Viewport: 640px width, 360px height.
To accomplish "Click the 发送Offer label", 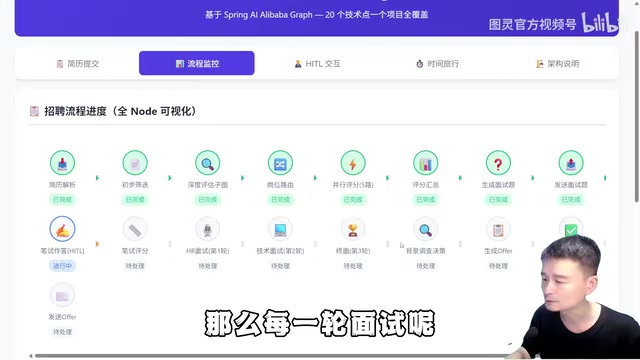I will coord(62,317).
